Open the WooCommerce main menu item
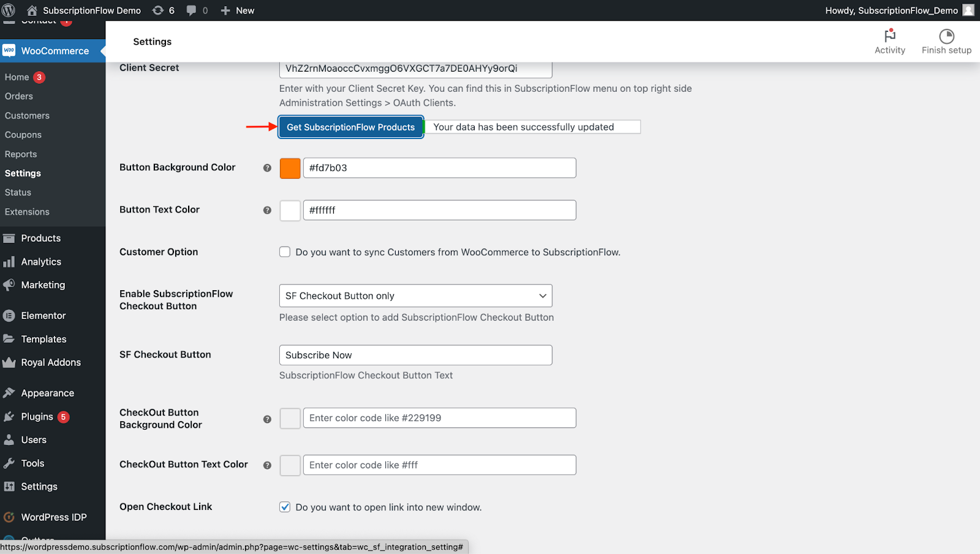This screenshot has width=980, height=554. (x=53, y=51)
